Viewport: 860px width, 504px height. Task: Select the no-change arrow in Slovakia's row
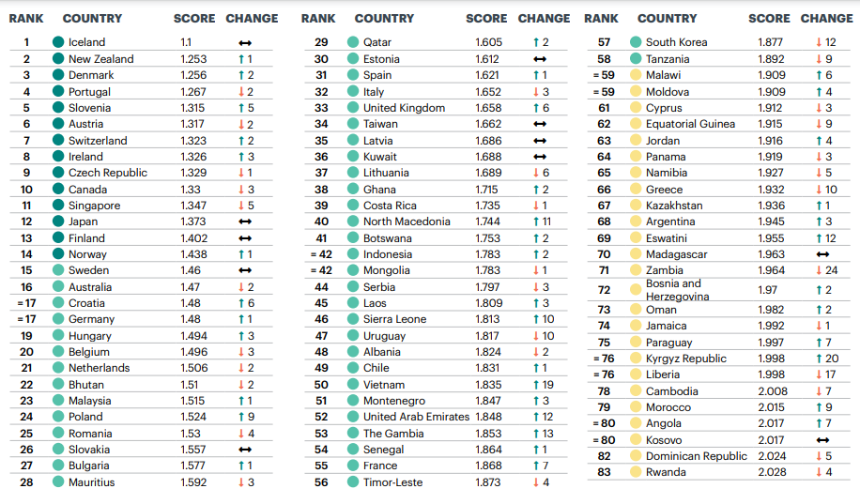245,450
